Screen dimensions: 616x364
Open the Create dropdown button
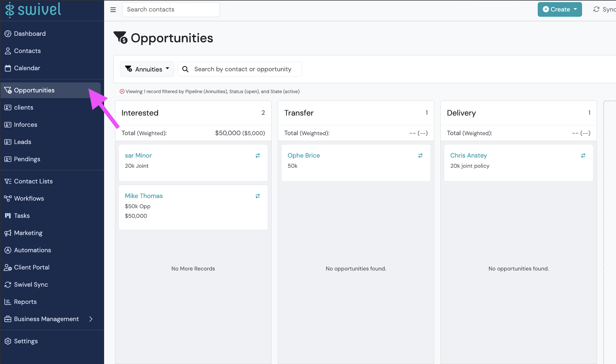[x=560, y=9]
